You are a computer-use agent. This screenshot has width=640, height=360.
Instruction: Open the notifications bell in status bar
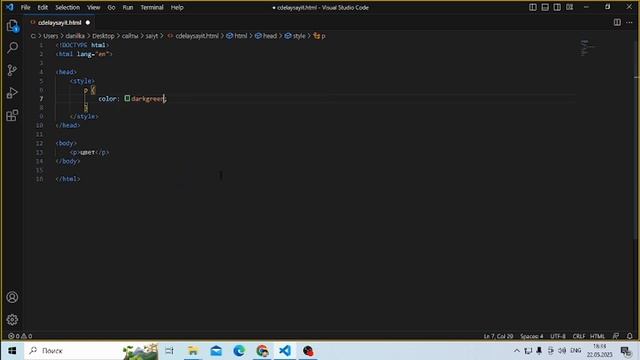click(629, 336)
